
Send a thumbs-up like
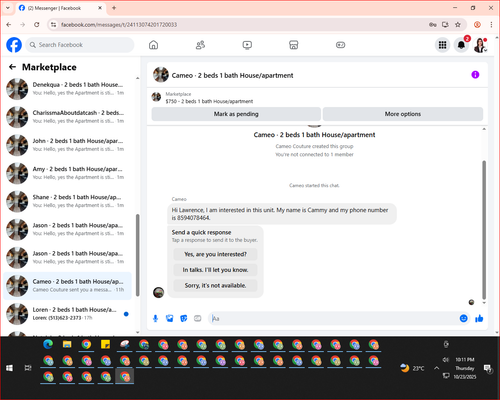[x=479, y=318]
